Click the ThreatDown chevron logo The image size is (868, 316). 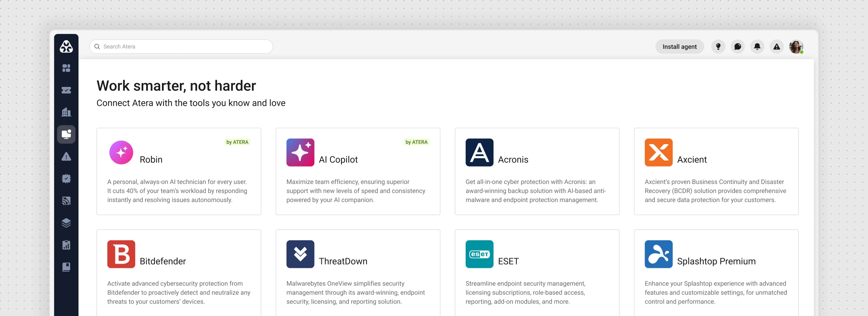click(300, 254)
